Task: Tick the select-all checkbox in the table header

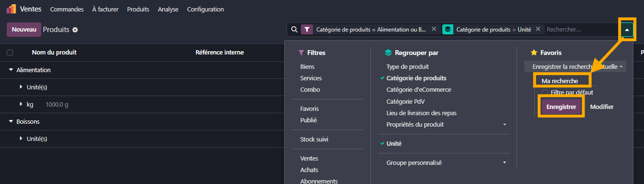Action: click(x=10, y=53)
